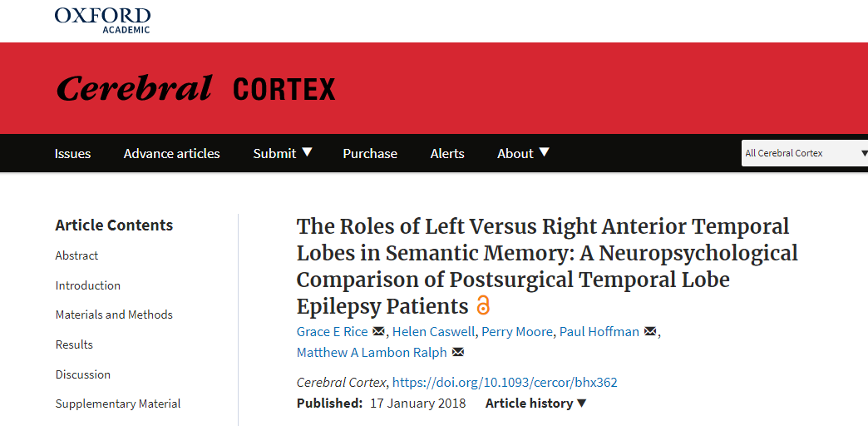This screenshot has height=426, width=868.
Task: Open Perry Moore author link
Action: (517, 331)
